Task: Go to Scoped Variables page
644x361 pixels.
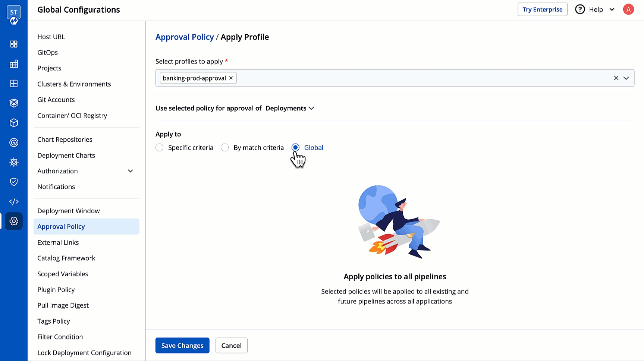Action: coord(63,274)
